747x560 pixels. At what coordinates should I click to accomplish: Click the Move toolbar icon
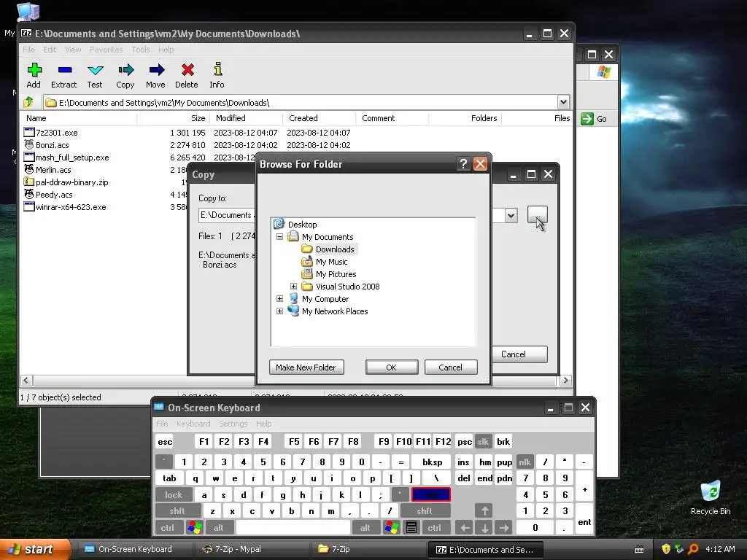click(x=156, y=75)
